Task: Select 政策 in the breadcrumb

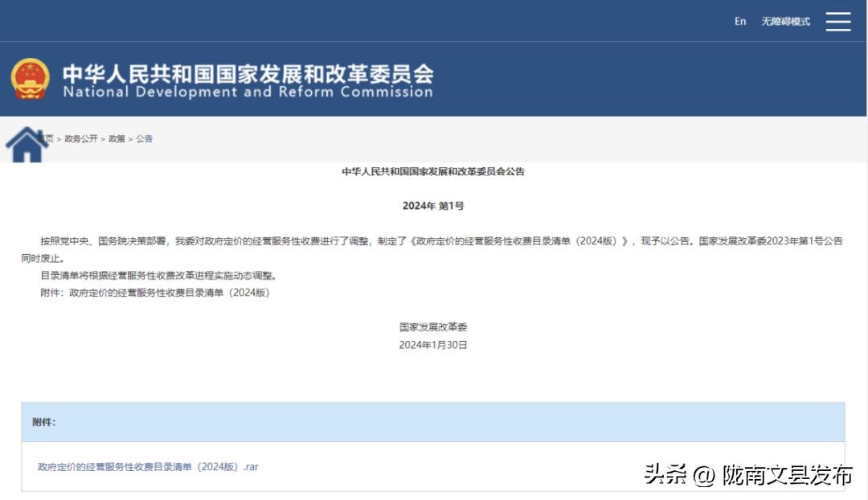Action: (117, 139)
